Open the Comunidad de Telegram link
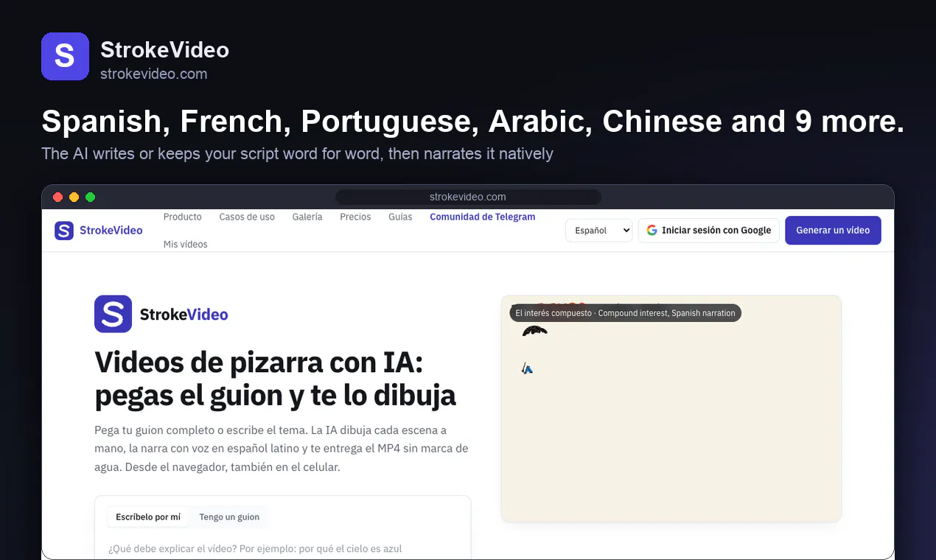936x560 pixels. pos(483,217)
